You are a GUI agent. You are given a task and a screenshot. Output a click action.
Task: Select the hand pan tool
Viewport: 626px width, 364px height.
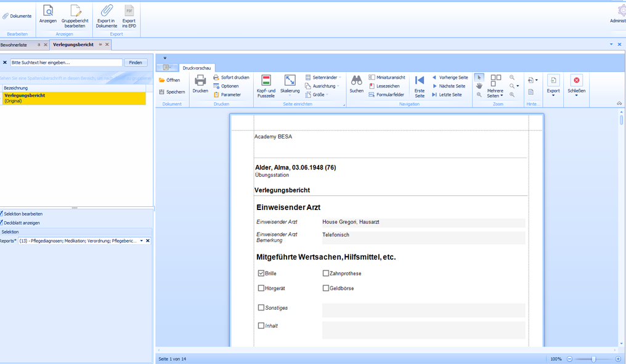(x=479, y=86)
